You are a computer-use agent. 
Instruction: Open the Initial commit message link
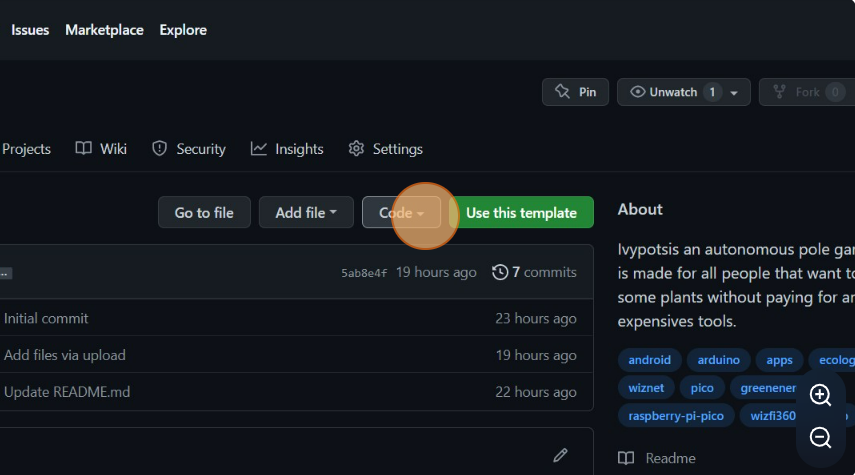tap(46, 318)
